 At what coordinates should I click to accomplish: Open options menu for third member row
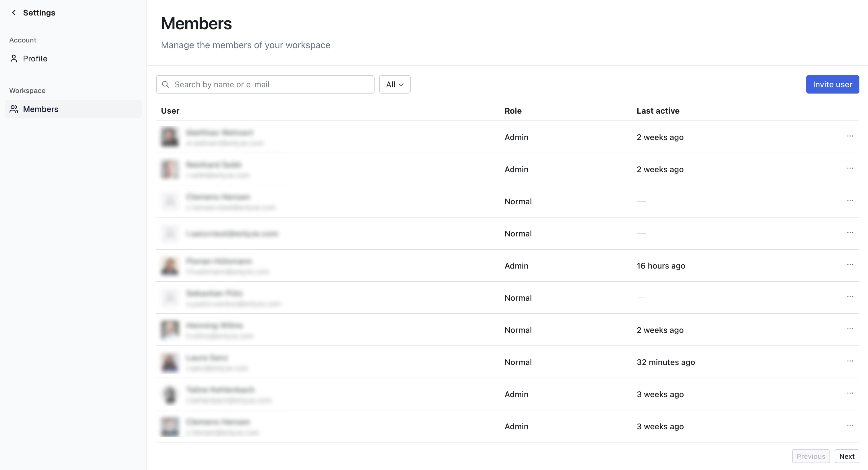(x=850, y=200)
